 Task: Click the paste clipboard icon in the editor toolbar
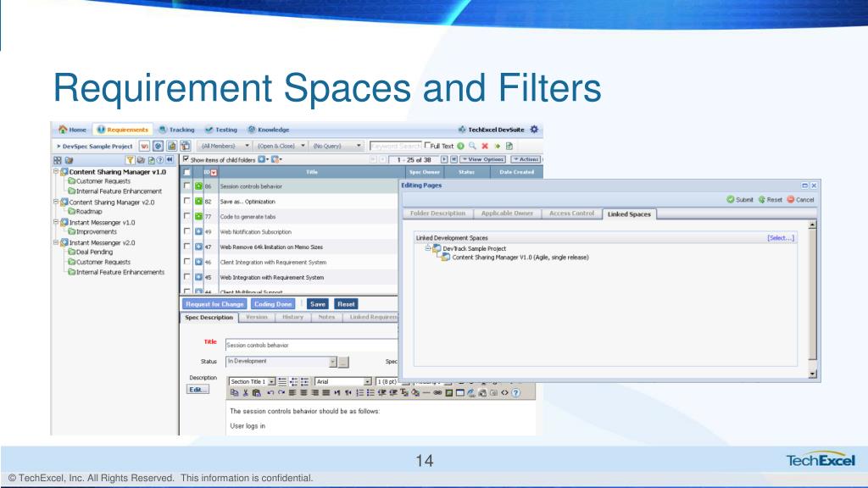[256, 393]
